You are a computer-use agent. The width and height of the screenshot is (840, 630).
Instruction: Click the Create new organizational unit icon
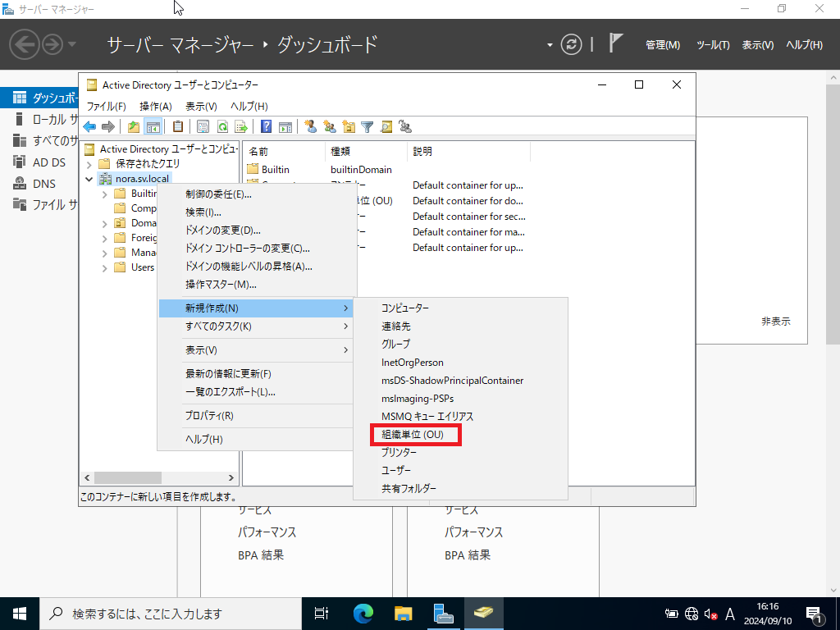(349, 127)
